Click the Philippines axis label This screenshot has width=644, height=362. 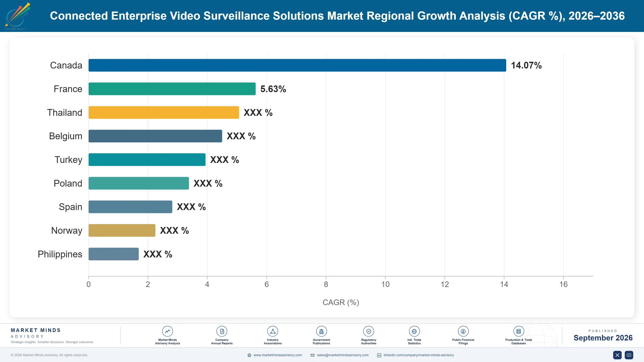[60, 254]
